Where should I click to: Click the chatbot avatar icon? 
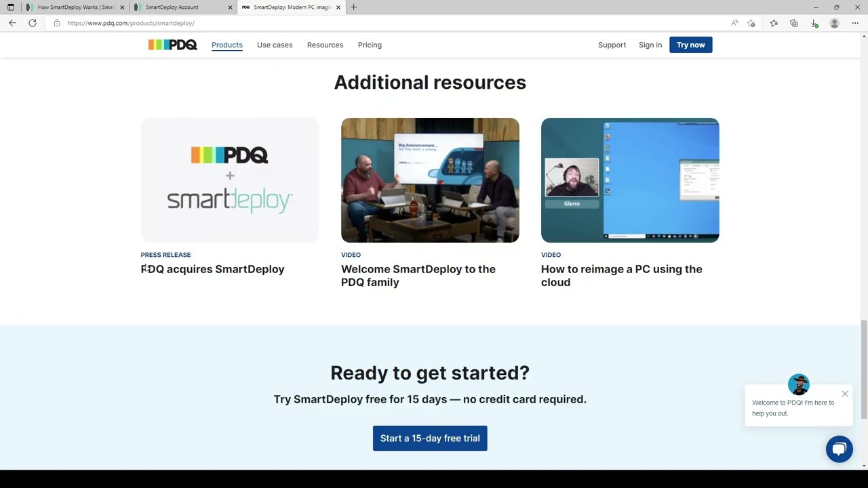[x=799, y=384]
